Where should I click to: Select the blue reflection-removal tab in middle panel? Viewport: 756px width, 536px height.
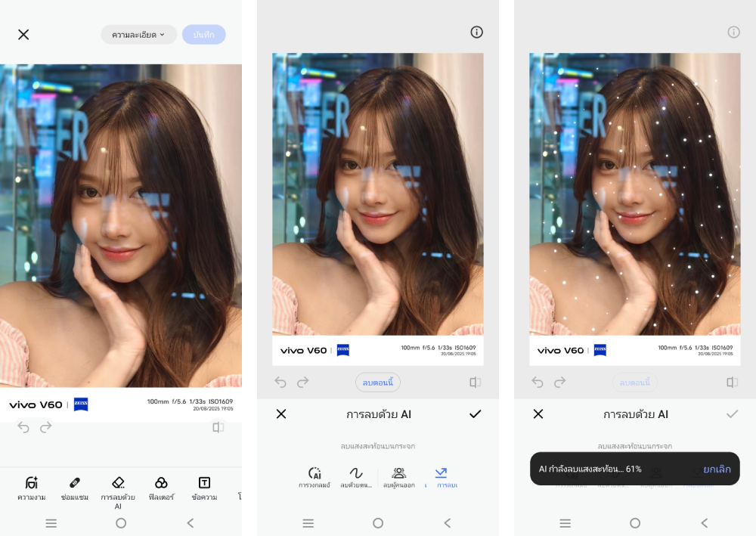[442, 478]
